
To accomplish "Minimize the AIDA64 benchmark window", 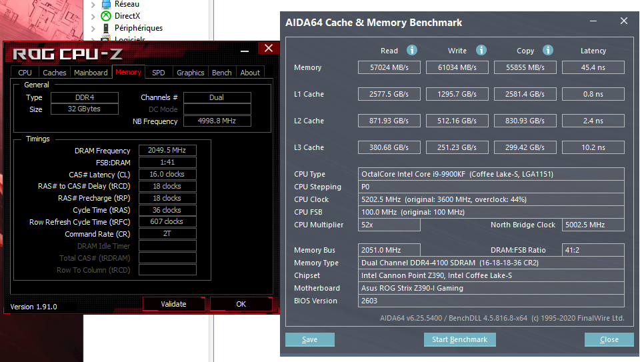I will pyautogui.click(x=593, y=21).
